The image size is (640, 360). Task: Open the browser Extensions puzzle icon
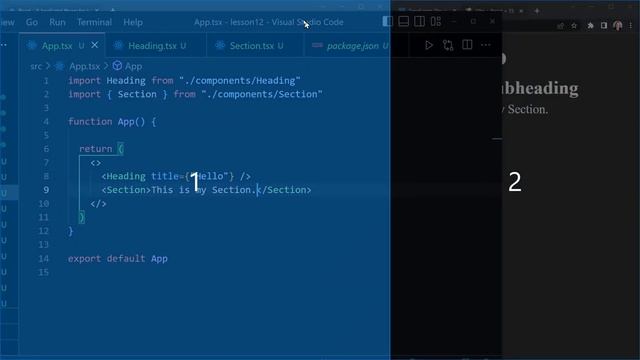coord(590,26)
